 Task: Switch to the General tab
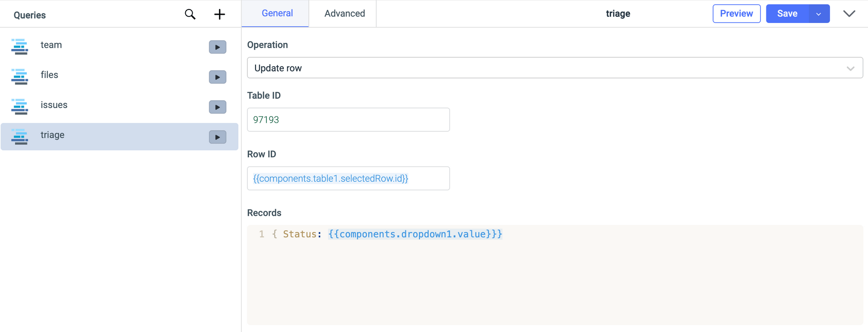pos(277,13)
